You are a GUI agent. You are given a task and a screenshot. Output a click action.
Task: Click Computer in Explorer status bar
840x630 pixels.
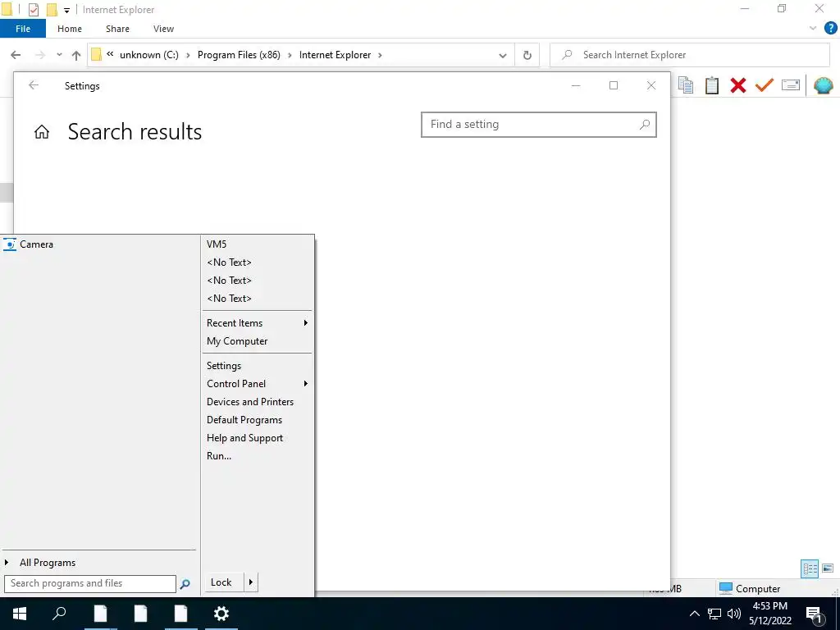[x=750, y=589]
